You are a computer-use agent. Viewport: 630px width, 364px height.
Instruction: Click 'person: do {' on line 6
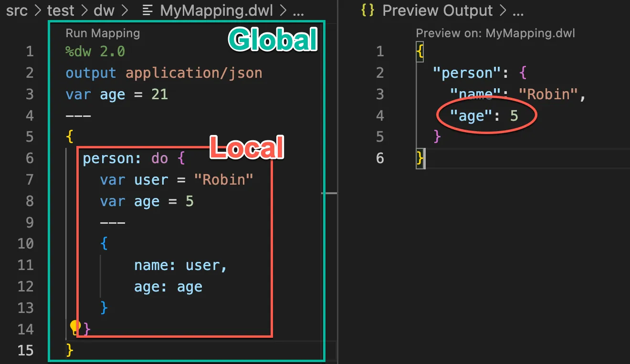coord(134,158)
